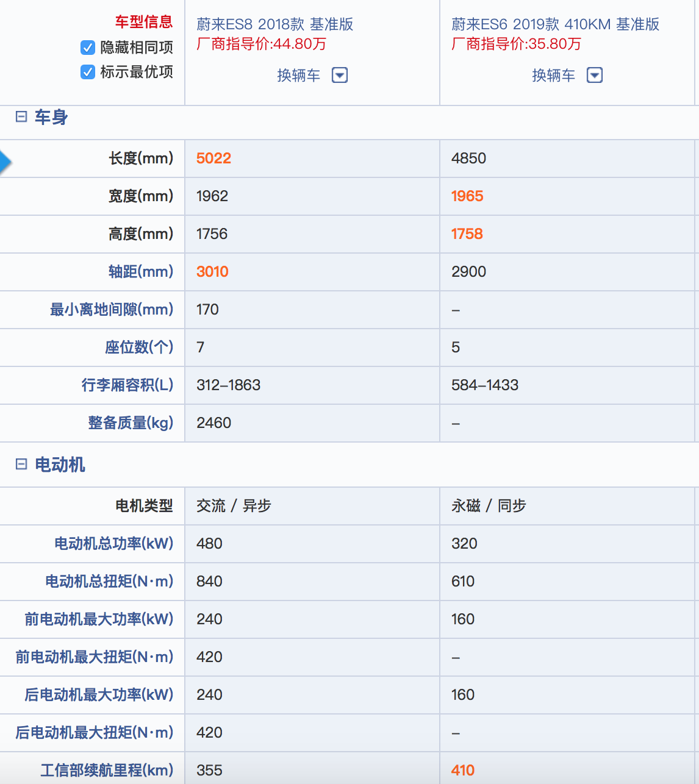Click the highlighted width value 1965
Image resolution: width=699 pixels, height=784 pixels.
pyautogui.click(x=467, y=196)
